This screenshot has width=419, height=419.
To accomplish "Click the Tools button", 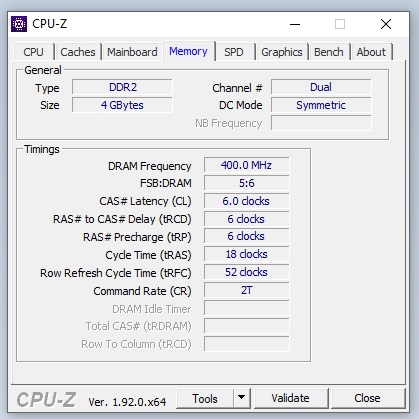I will (205, 398).
